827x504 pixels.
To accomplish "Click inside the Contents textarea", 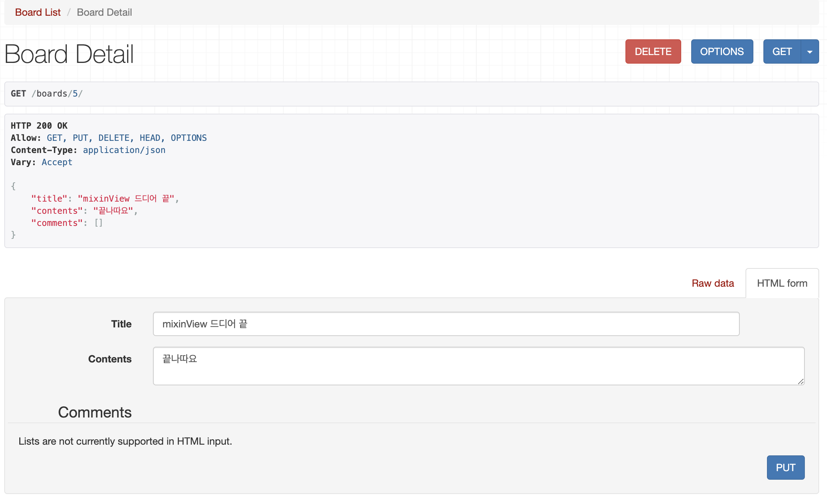I will coord(478,366).
